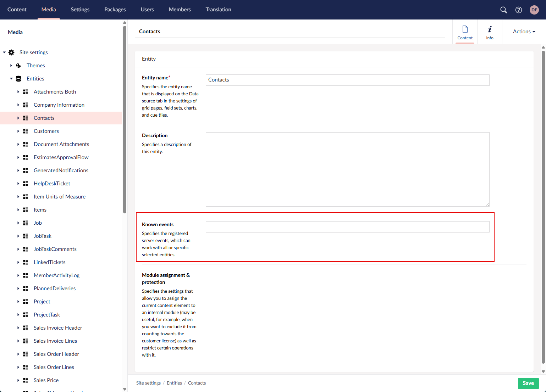Click the Project entity icon
This screenshot has height=392, width=546.
coord(26,302)
